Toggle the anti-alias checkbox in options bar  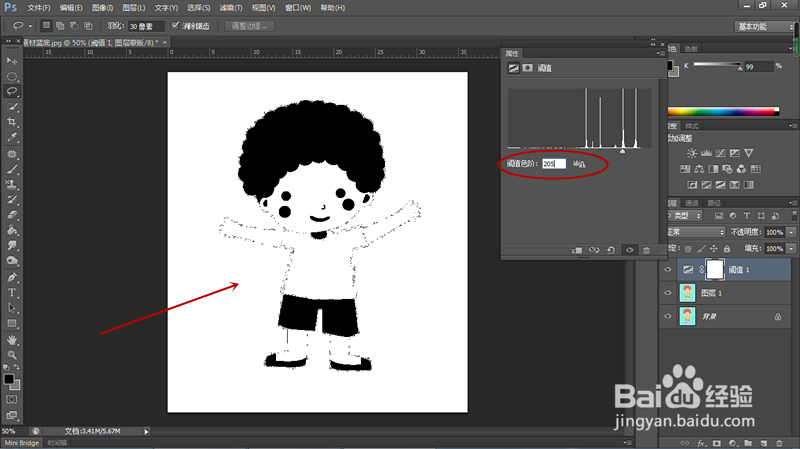175,26
